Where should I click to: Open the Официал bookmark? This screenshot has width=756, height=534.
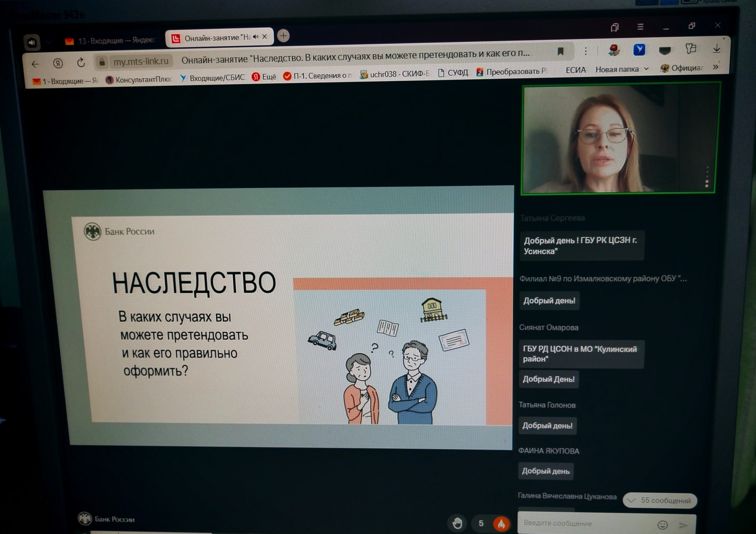pyautogui.click(x=681, y=68)
